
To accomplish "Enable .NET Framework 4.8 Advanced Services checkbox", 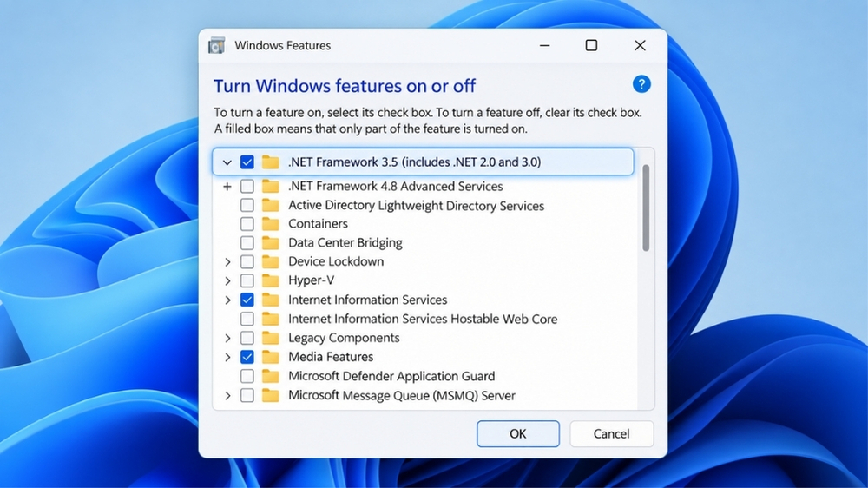I will click(x=247, y=186).
